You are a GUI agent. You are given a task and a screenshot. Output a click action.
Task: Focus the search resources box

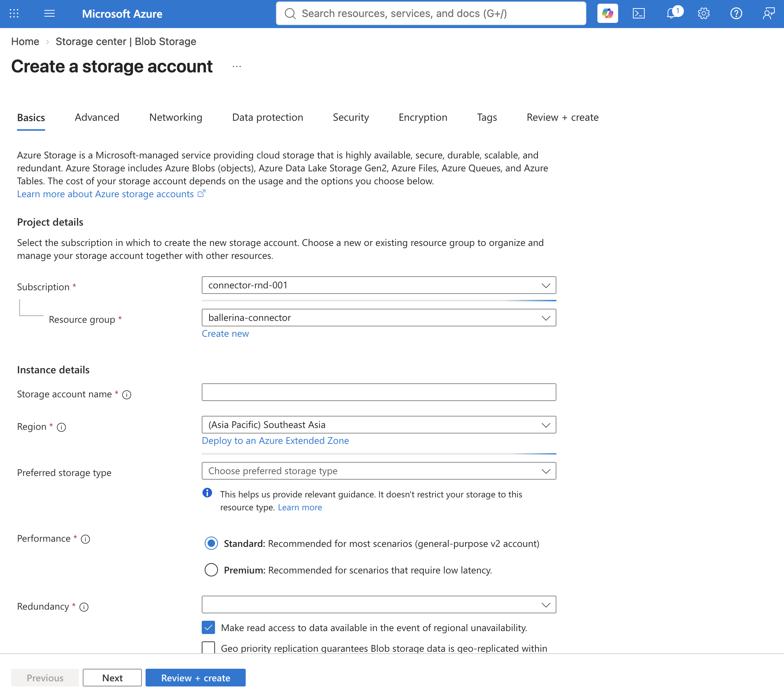(431, 14)
